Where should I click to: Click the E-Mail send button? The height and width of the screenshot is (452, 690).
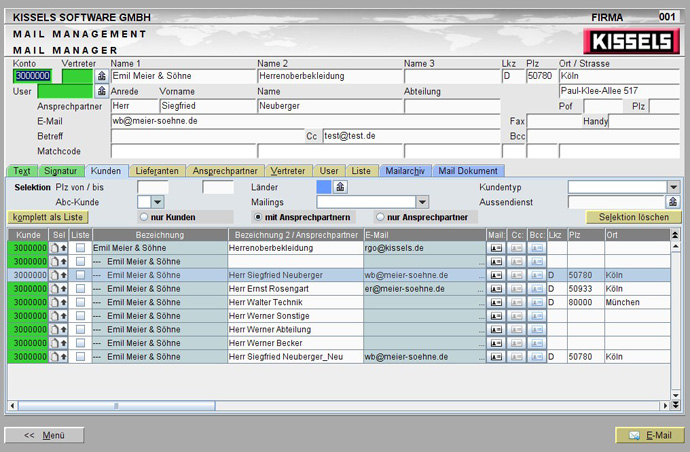[650, 435]
